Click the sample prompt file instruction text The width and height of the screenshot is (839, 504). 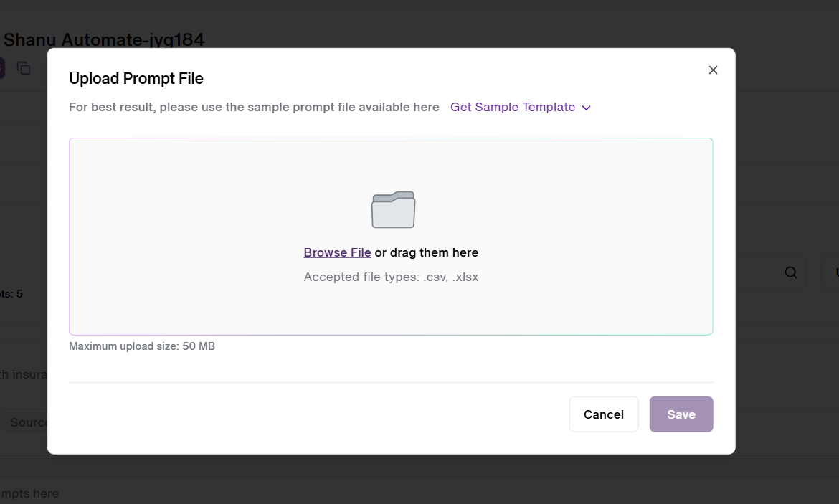click(x=254, y=107)
